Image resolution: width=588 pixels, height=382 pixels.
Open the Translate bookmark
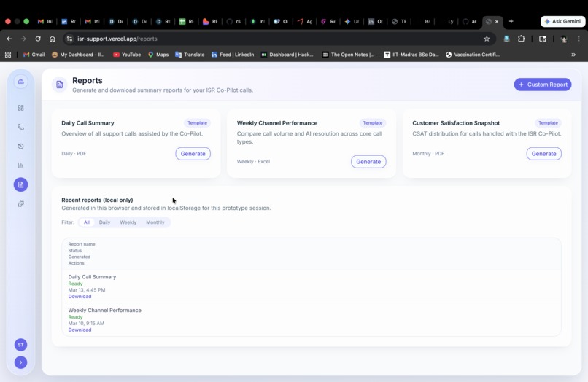[190, 55]
